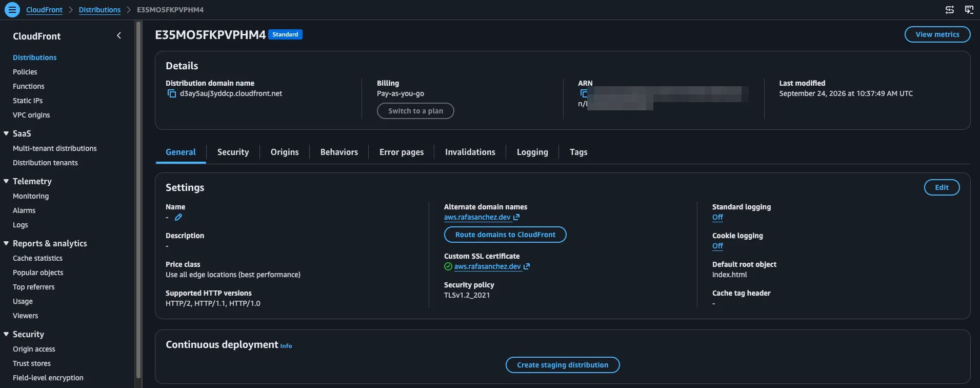This screenshot has width=980, height=388.
Task: Click the TLSv1.2_2021 security policy text
Action: 467,295
